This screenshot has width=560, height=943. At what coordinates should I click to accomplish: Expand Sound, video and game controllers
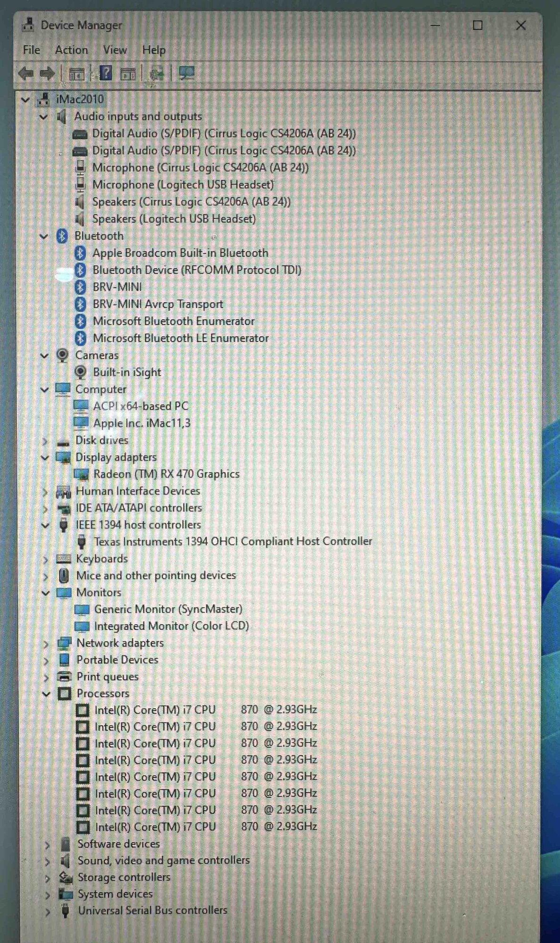(47, 861)
